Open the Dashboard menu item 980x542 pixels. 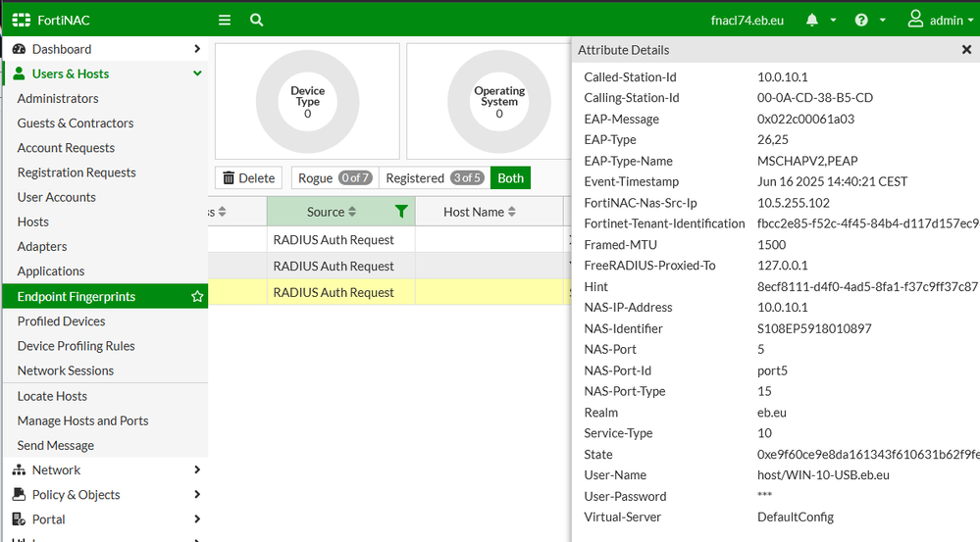pos(61,49)
